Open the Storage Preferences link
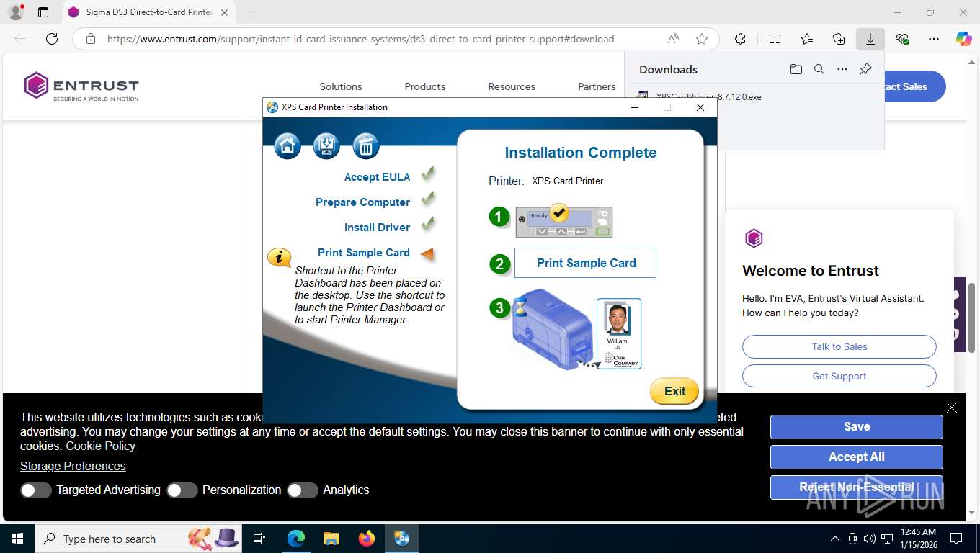 tap(73, 466)
